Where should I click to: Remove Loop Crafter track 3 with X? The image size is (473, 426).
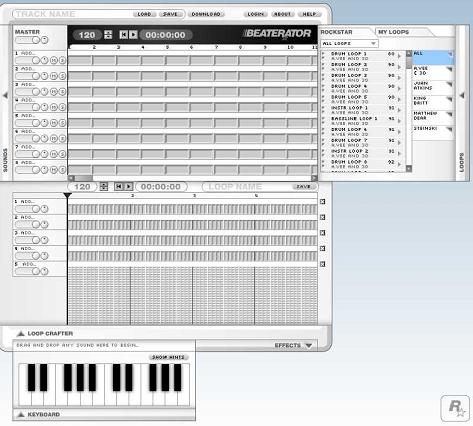[x=322, y=233]
